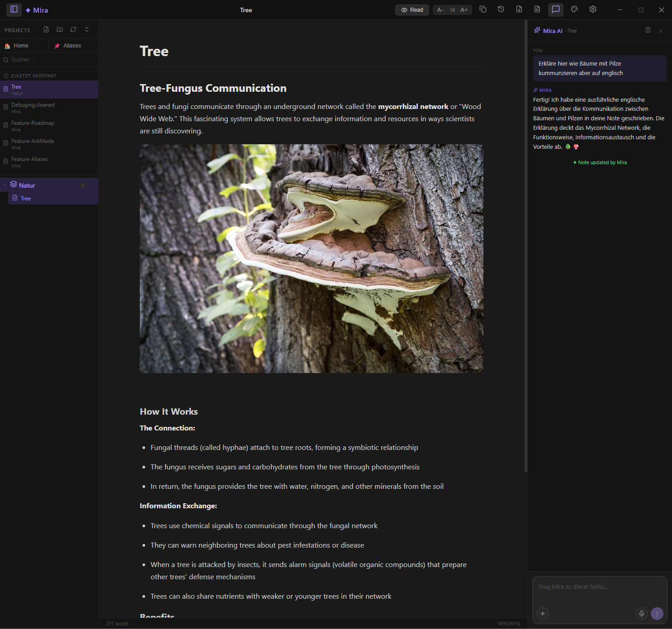Viewport: 672px width, 629px height.
Task: Open the version history
Action: [x=501, y=9]
